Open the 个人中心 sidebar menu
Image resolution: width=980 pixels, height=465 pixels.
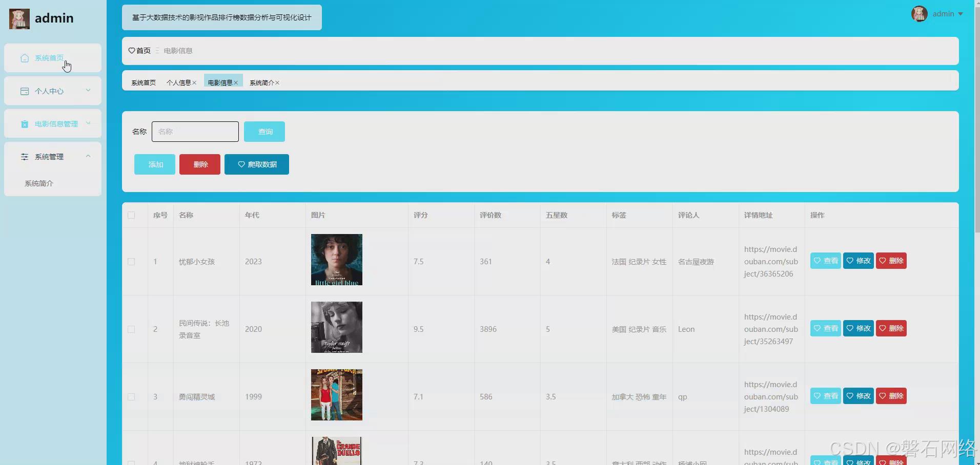click(53, 91)
